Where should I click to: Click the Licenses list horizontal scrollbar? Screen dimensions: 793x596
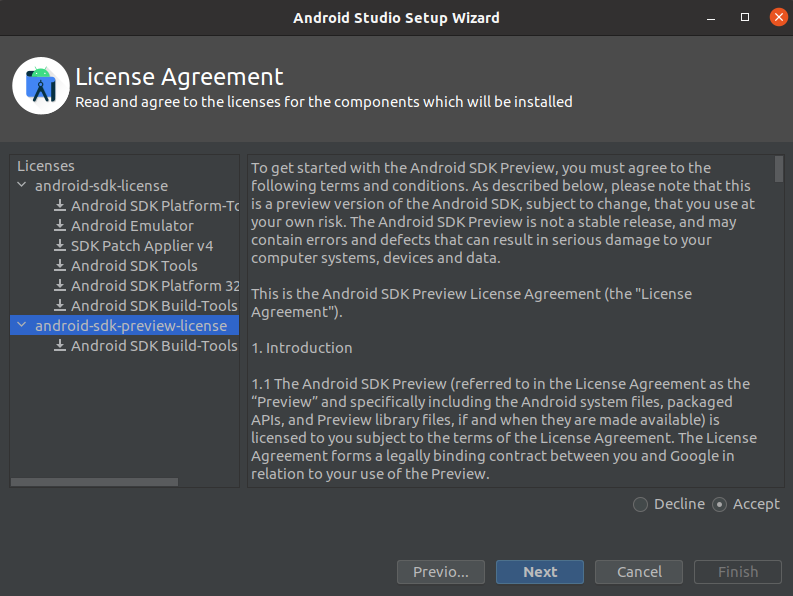95,482
